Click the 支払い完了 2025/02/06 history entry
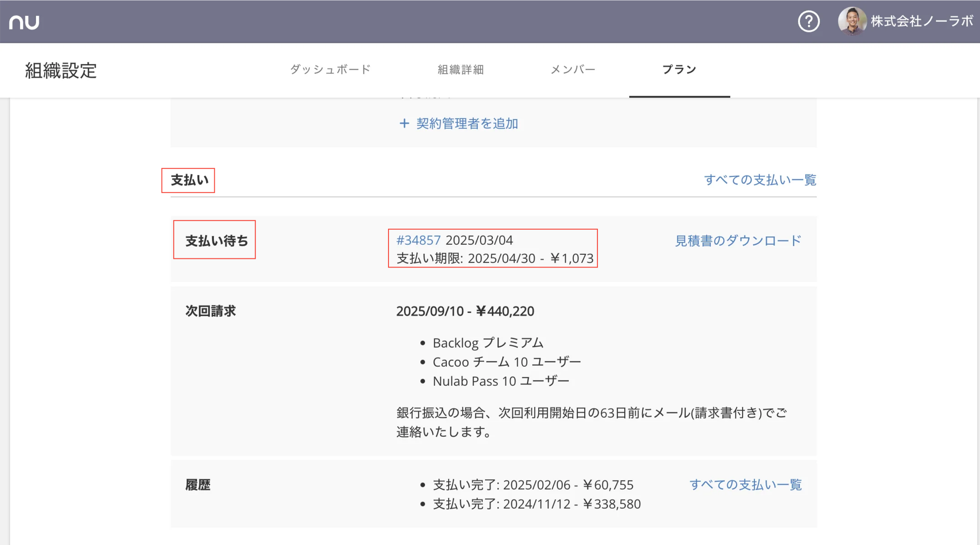Screen dimensions: 980x545 533,485
